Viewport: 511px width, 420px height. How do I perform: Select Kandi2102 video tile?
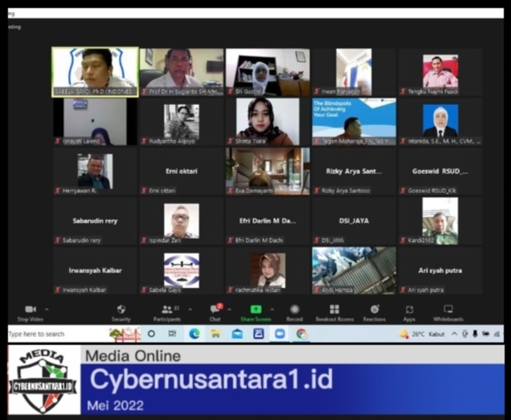tap(440, 221)
